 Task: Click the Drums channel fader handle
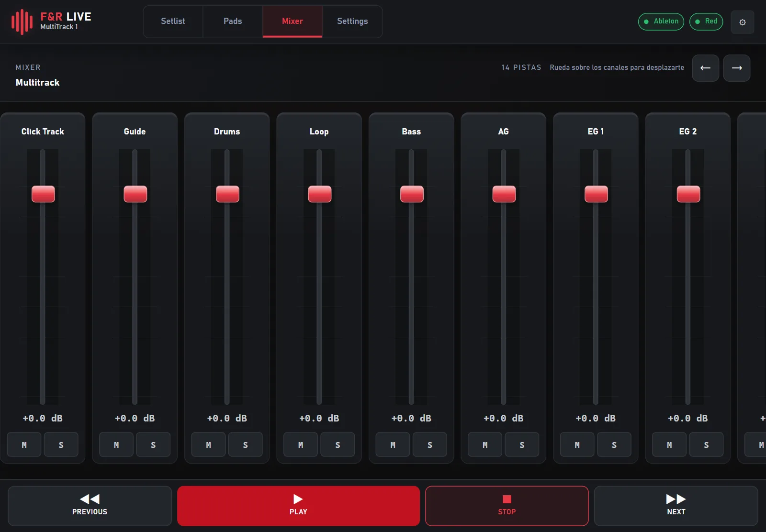coord(227,194)
